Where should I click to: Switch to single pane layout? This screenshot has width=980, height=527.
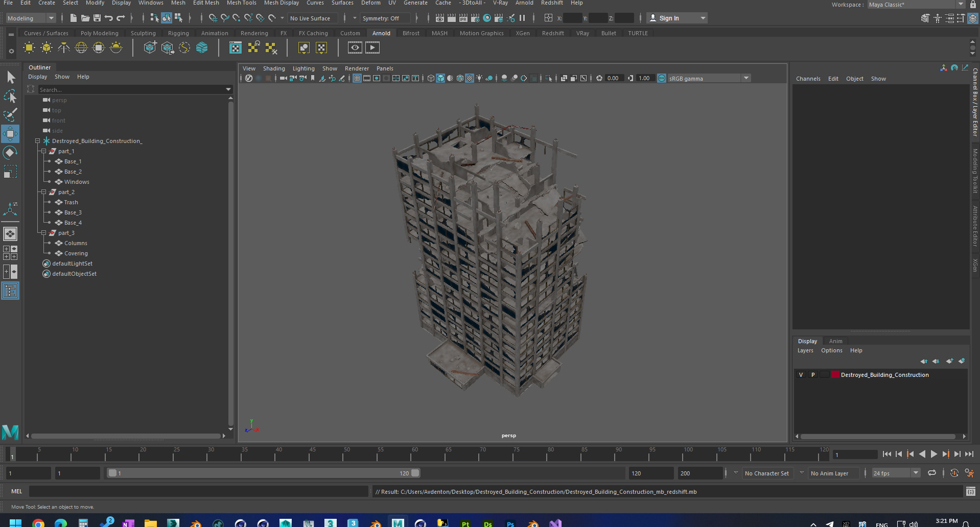pyautogui.click(x=10, y=234)
